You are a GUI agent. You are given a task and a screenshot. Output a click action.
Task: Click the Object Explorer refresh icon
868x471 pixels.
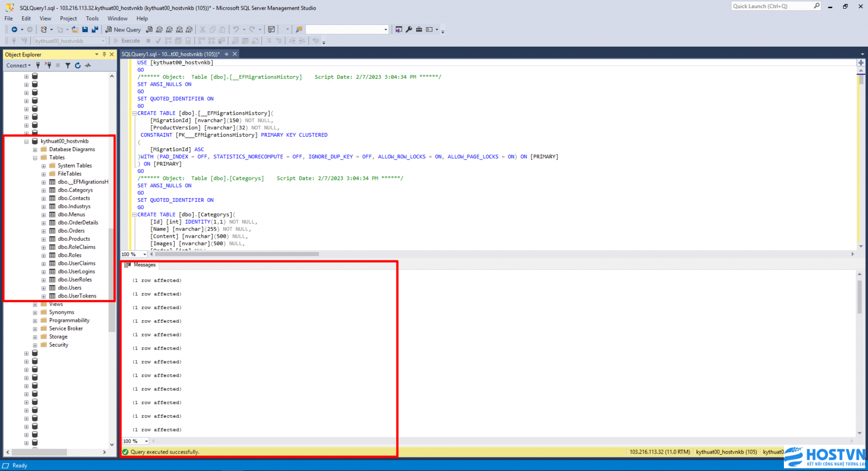pyautogui.click(x=78, y=66)
